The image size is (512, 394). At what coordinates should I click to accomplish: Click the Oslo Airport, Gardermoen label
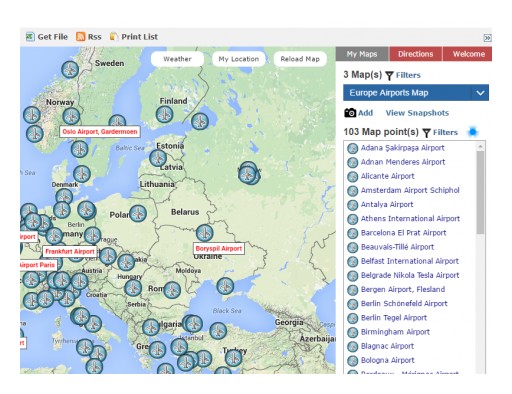(x=100, y=132)
